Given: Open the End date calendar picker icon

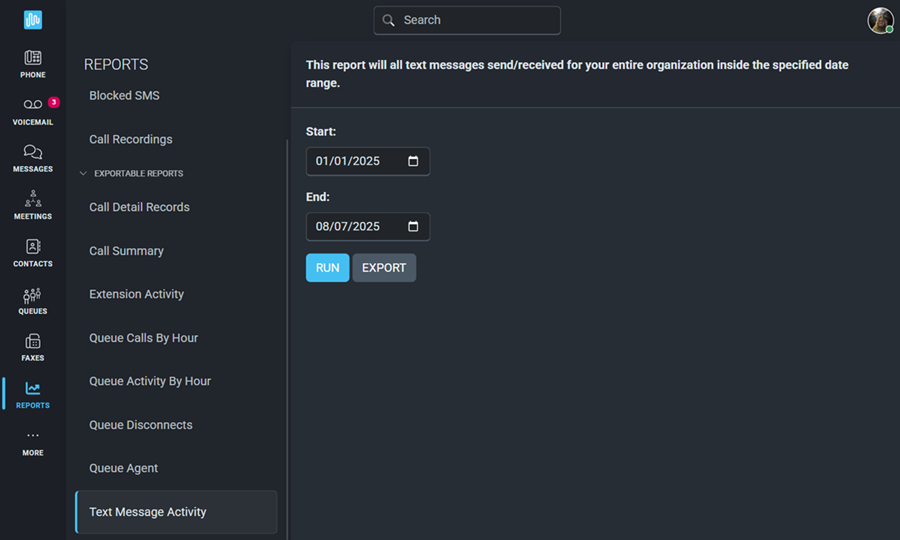Looking at the screenshot, I should (x=413, y=227).
